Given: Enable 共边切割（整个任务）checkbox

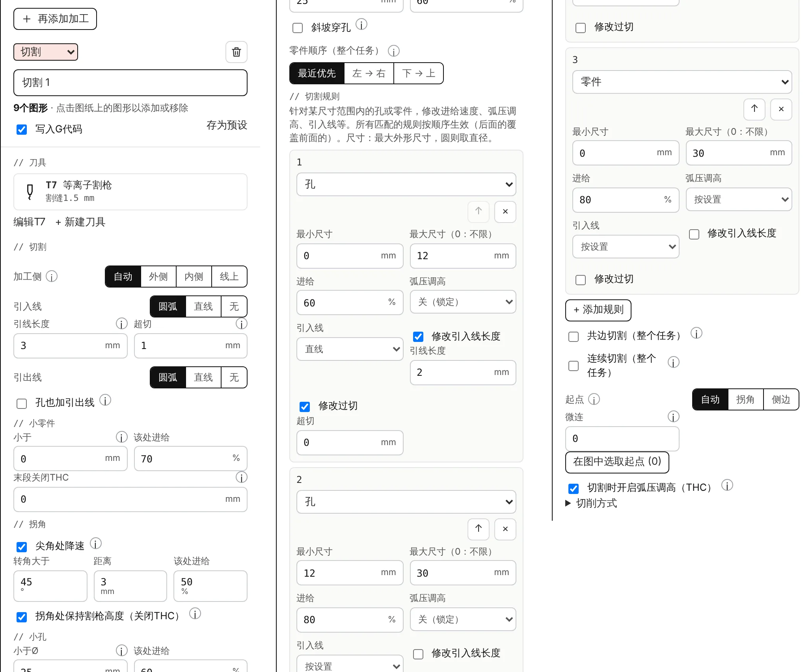Looking at the screenshot, I should [x=574, y=337].
